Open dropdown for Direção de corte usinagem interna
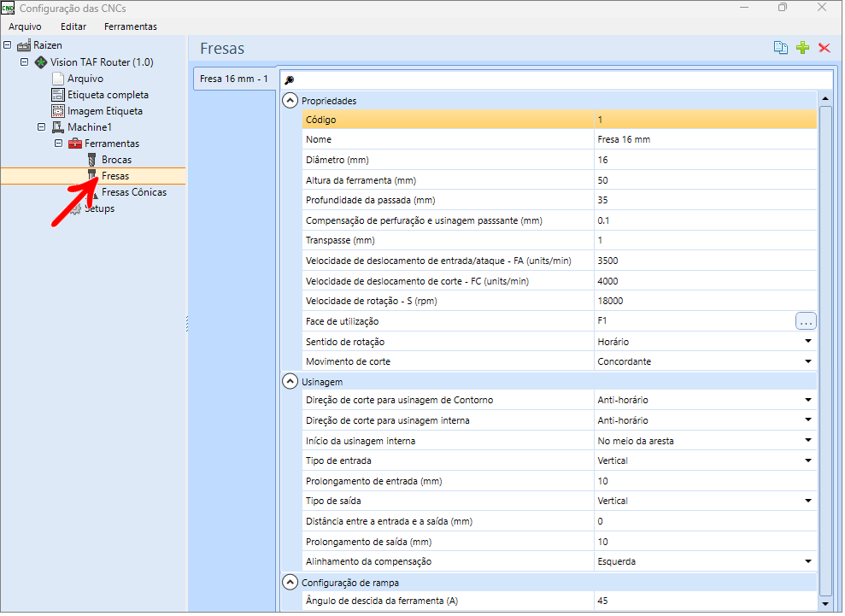This screenshot has height=616, width=845. tap(807, 420)
